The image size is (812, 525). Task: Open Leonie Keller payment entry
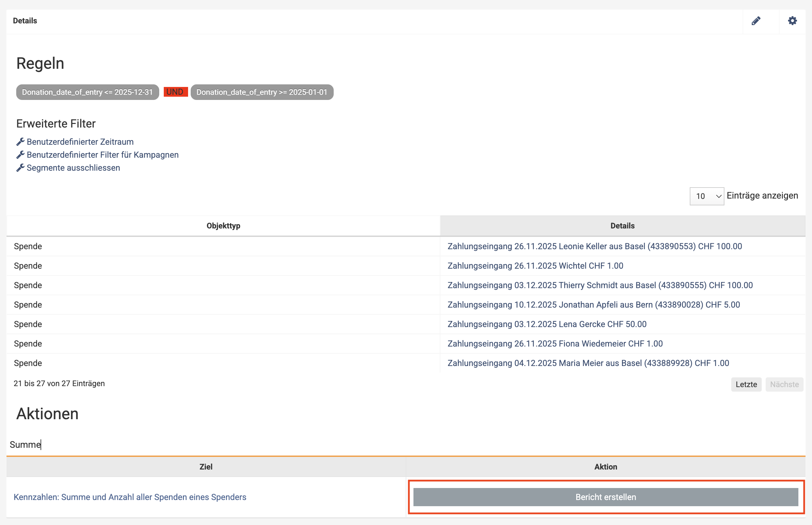tap(594, 246)
